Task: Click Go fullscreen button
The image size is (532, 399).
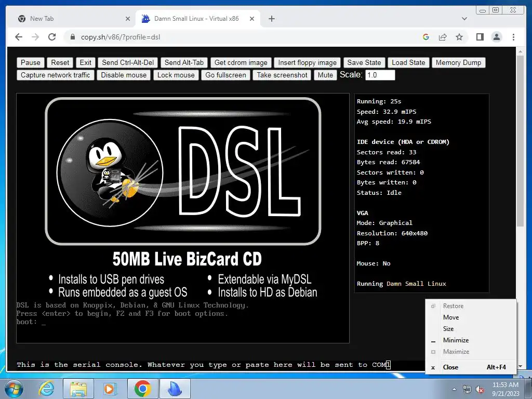Action: [225, 75]
